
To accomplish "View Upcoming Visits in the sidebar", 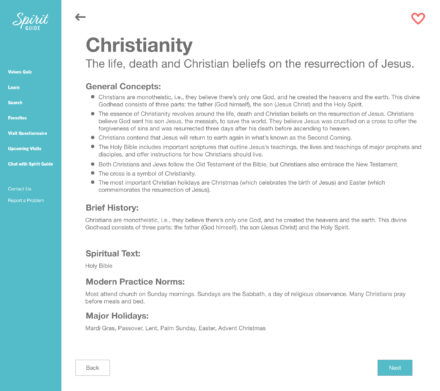I will tap(25, 149).
